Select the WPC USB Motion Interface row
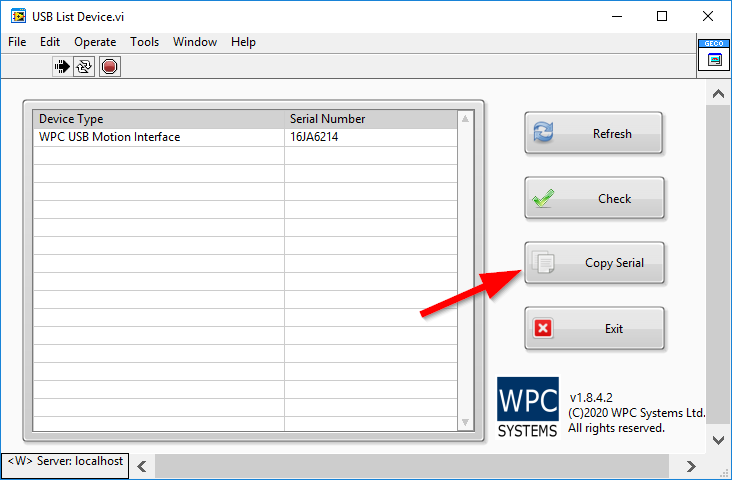The height and width of the screenshot is (480, 732). pos(110,137)
